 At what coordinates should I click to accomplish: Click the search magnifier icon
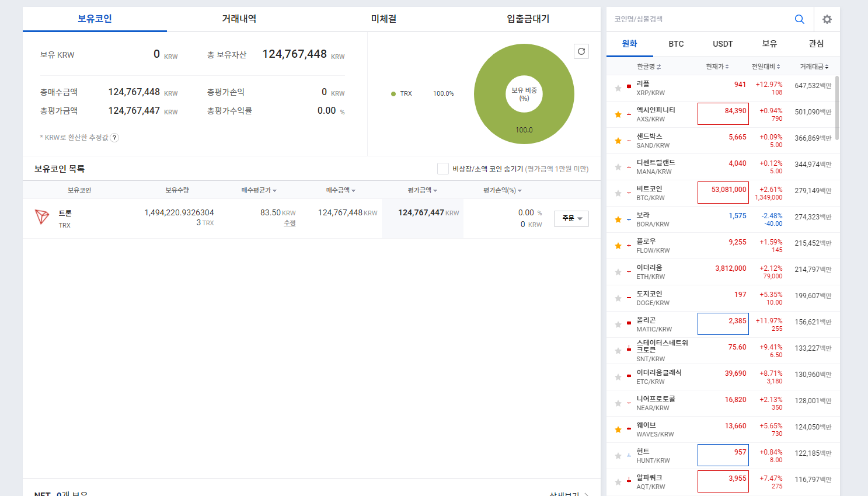[x=800, y=19]
